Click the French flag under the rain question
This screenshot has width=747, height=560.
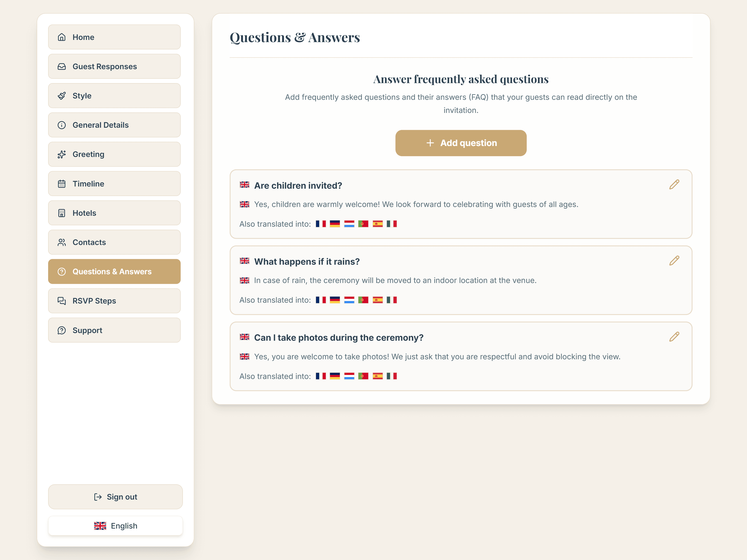[x=320, y=300]
